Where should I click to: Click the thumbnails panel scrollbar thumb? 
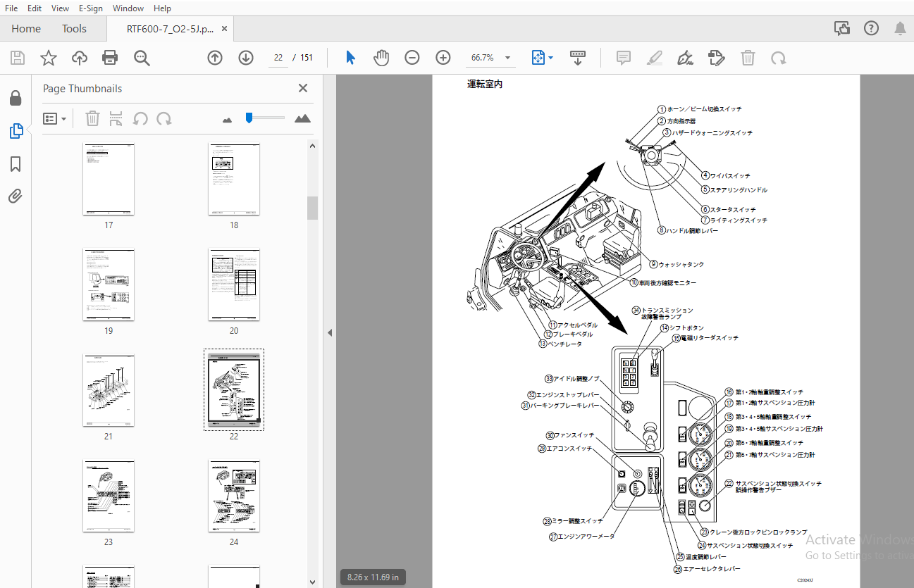(312, 208)
